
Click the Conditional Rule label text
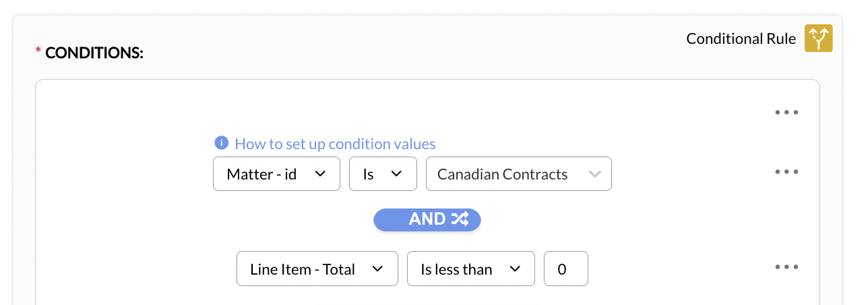(741, 38)
